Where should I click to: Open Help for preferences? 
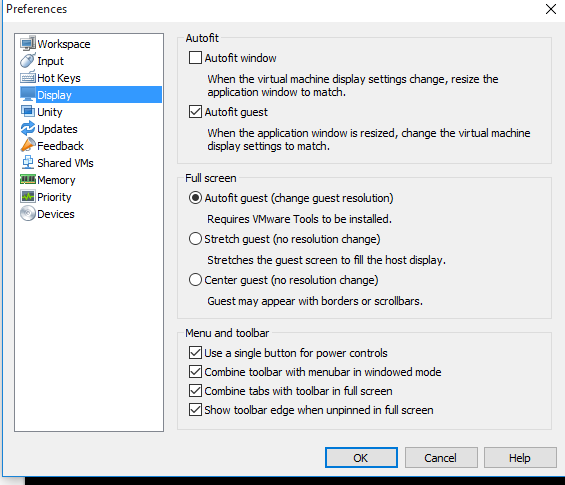tap(520, 458)
